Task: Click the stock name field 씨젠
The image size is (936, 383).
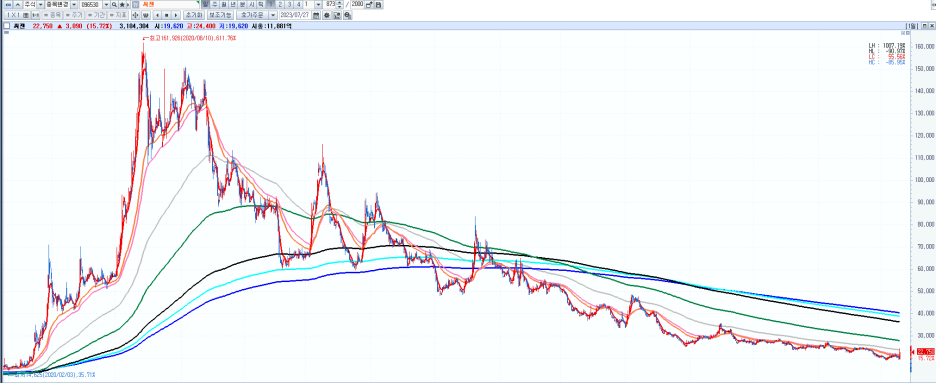Action: click(170, 4)
